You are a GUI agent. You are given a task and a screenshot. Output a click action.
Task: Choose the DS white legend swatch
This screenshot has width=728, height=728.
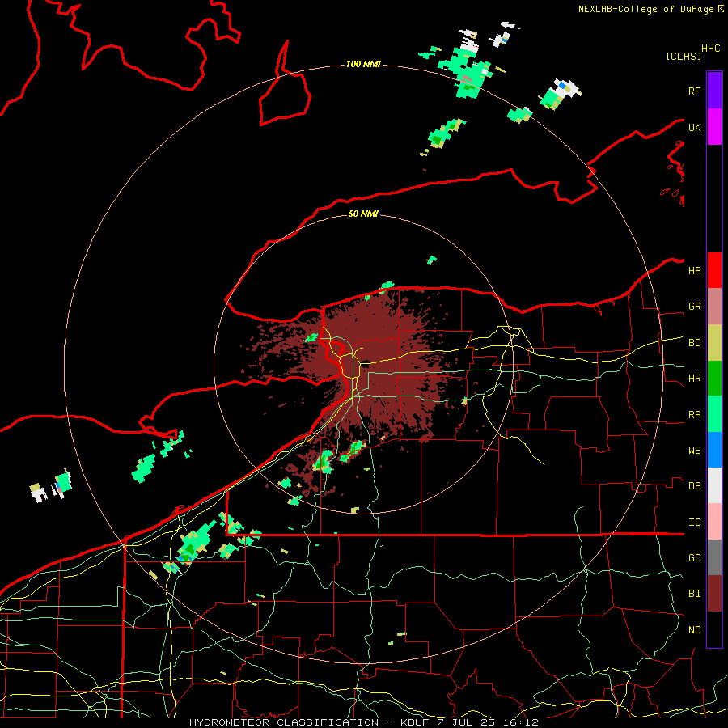pyautogui.click(x=714, y=485)
